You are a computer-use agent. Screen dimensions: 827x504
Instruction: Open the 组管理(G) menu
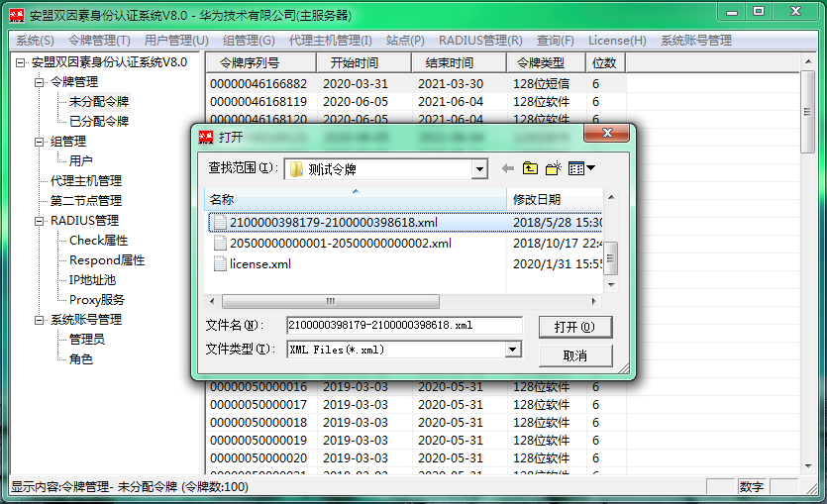coord(249,41)
